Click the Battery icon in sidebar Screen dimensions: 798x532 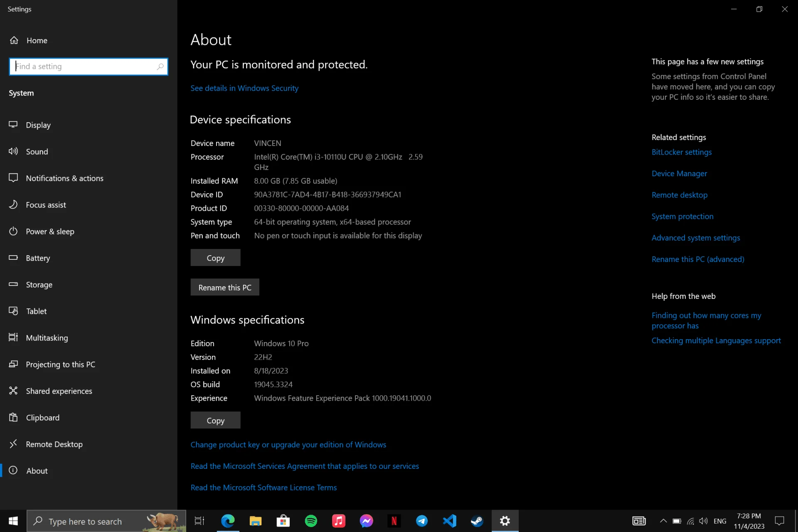pyautogui.click(x=13, y=258)
